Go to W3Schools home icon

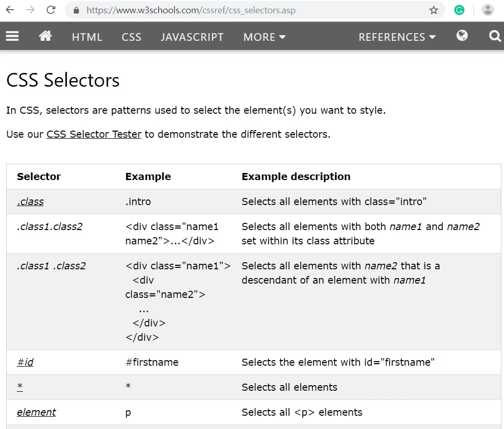tap(45, 36)
